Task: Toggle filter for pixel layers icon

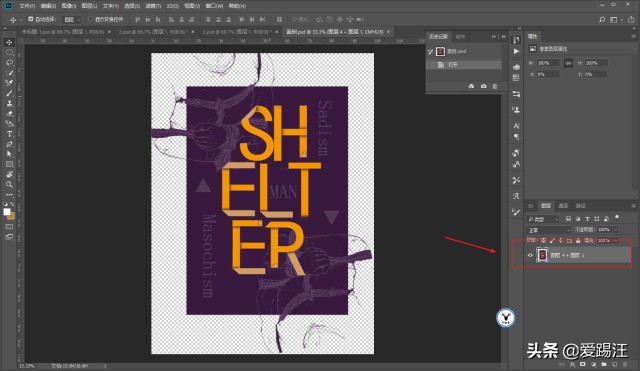Action: point(568,219)
